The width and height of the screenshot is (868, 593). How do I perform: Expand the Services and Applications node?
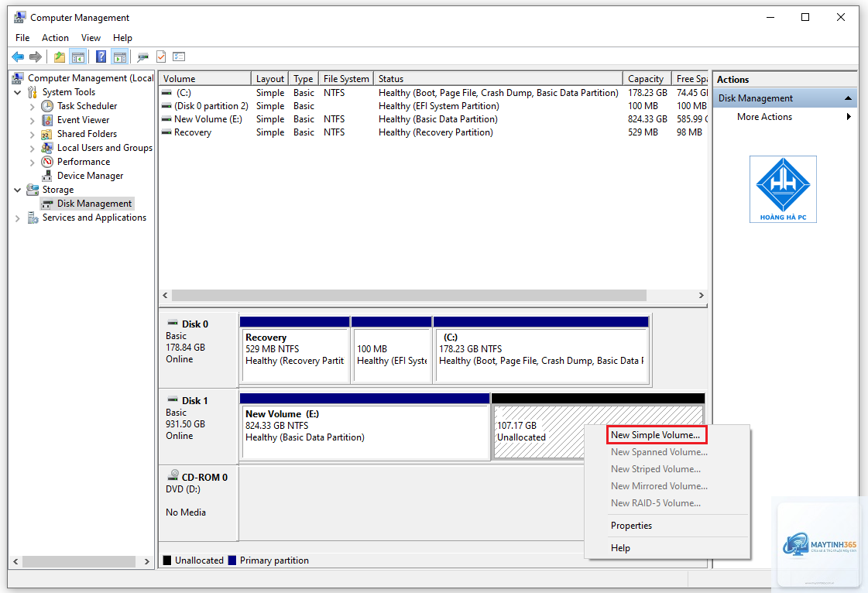pyautogui.click(x=18, y=218)
